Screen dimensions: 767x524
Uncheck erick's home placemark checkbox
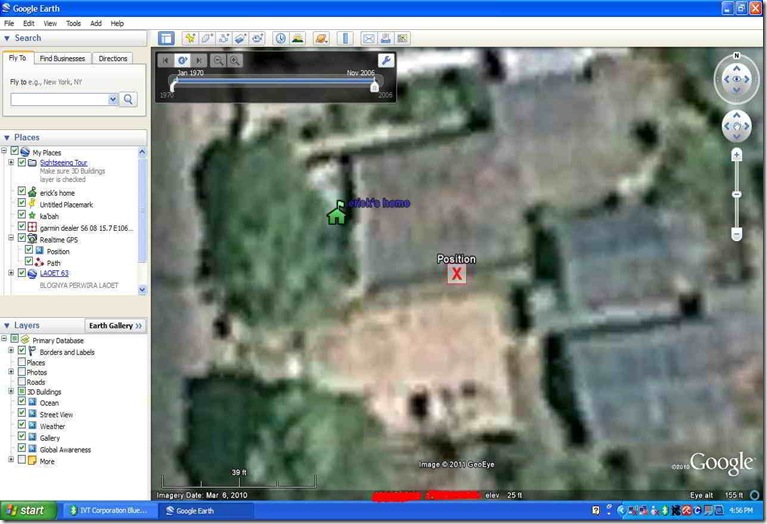point(22,191)
